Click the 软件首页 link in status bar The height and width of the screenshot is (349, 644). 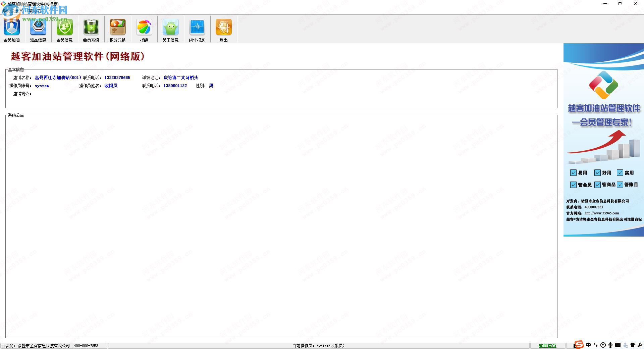pos(547,346)
